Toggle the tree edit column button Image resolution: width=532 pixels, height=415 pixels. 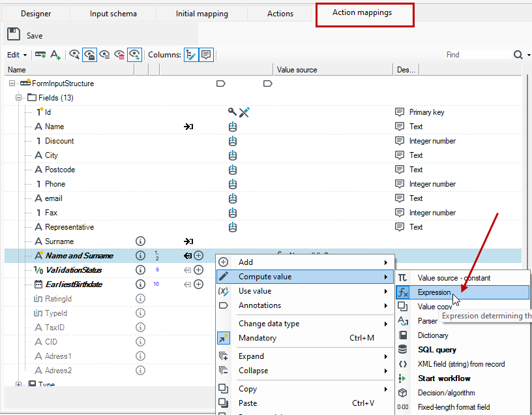pyautogui.click(x=191, y=55)
